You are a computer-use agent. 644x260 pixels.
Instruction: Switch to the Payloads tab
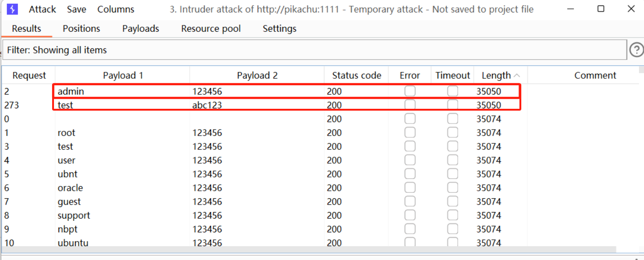click(x=141, y=29)
